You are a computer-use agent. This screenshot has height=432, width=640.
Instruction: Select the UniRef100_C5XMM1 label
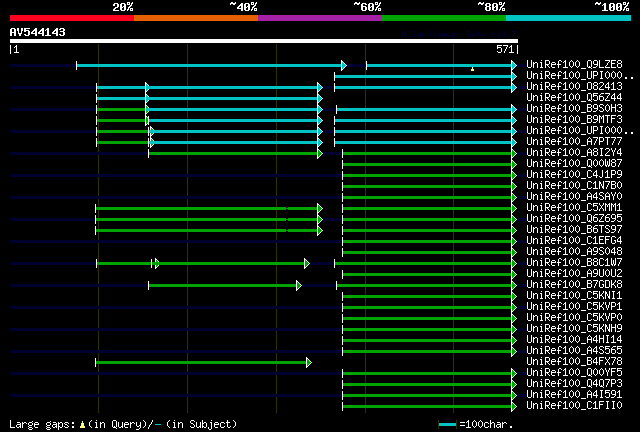(x=574, y=208)
